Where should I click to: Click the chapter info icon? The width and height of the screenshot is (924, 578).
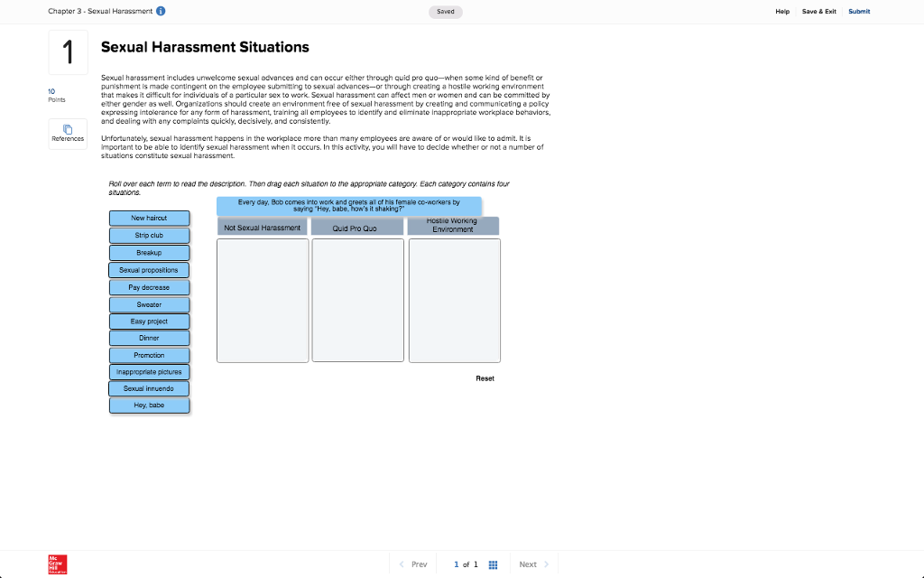pyautogui.click(x=161, y=11)
